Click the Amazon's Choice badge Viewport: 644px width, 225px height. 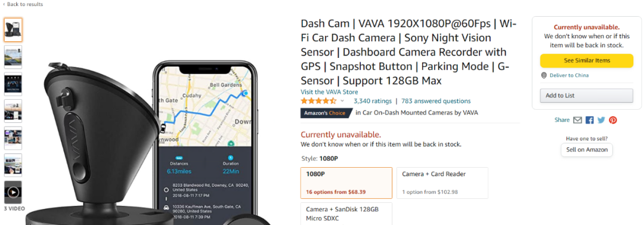point(326,113)
